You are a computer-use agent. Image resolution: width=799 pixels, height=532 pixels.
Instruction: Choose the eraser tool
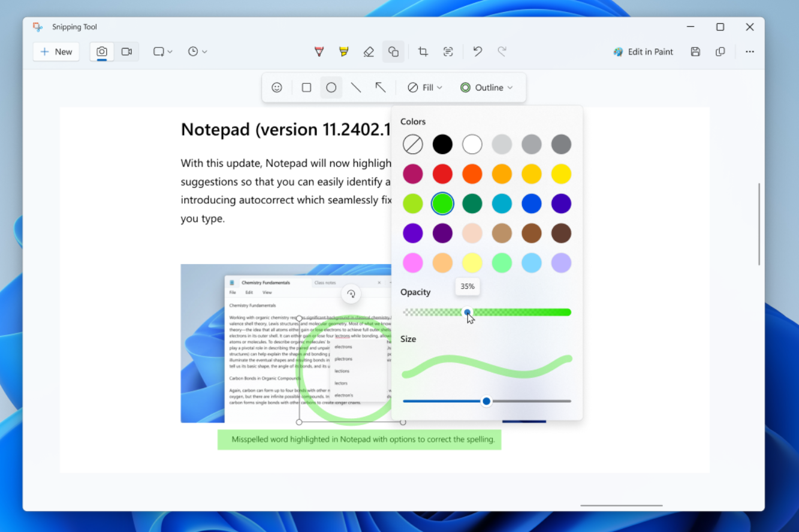[369, 52]
